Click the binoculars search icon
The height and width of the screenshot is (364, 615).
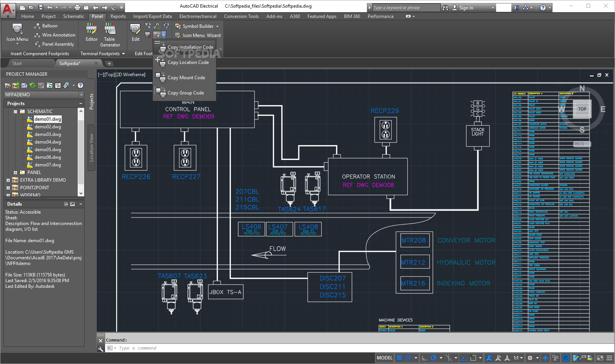tap(445, 8)
